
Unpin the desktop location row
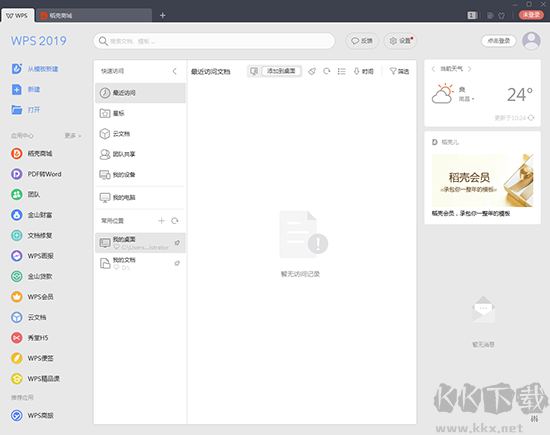(177, 243)
